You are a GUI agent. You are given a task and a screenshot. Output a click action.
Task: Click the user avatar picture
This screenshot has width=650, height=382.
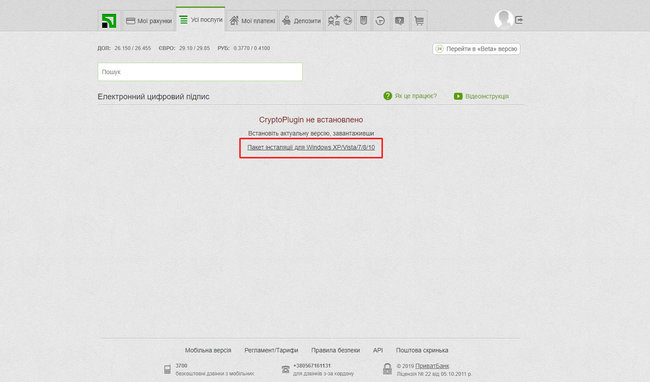coord(503,19)
